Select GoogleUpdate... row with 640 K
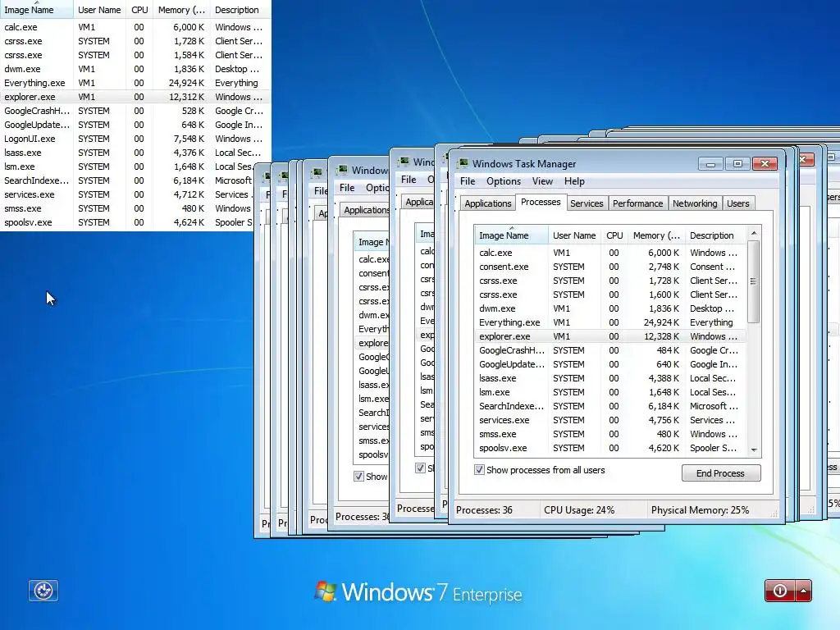Screen dimensions: 840x630 pyautogui.click(x=609, y=363)
